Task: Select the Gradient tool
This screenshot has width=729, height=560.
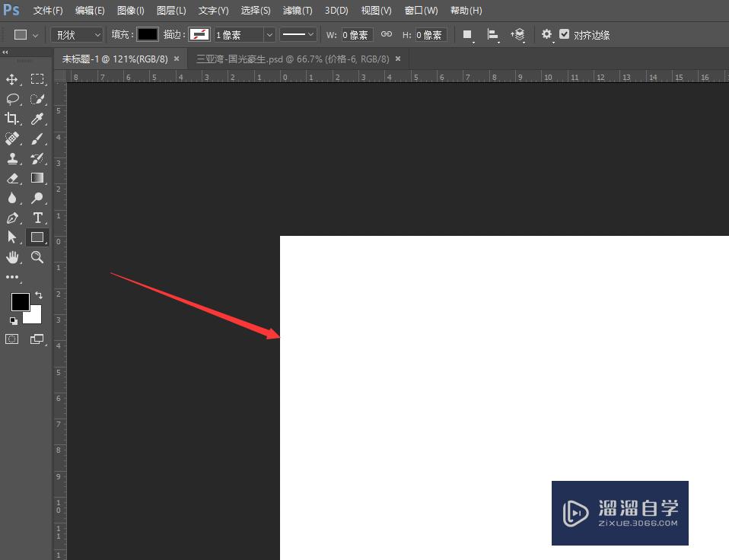Action: click(37, 178)
